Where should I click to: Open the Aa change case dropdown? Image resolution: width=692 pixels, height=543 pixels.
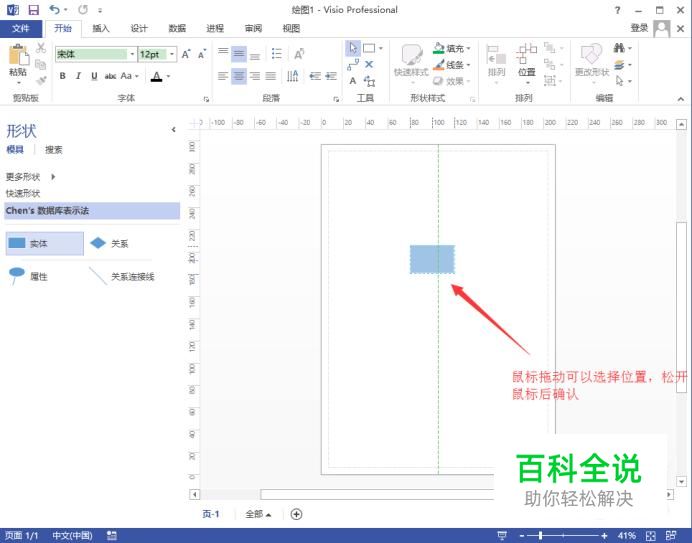pos(129,76)
